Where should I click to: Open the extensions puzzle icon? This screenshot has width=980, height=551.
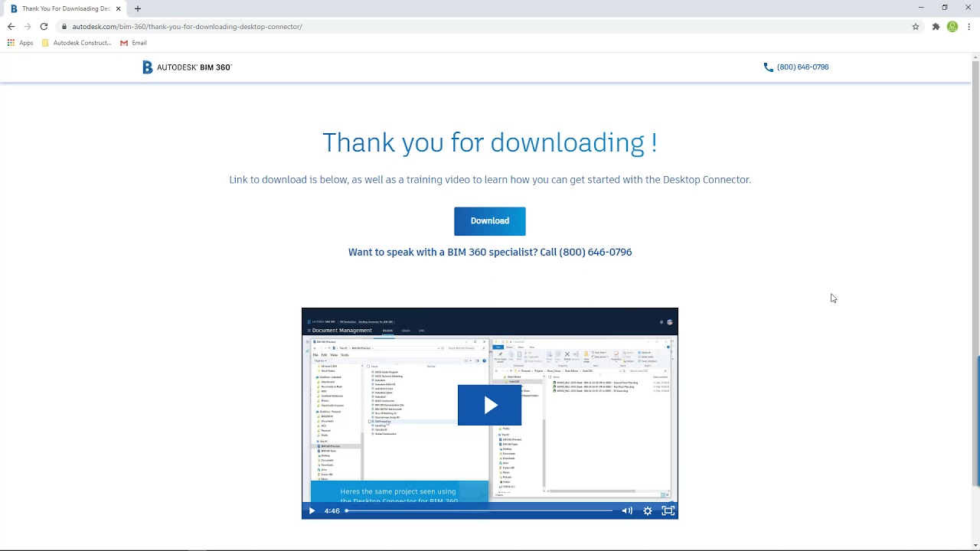pyautogui.click(x=936, y=26)
